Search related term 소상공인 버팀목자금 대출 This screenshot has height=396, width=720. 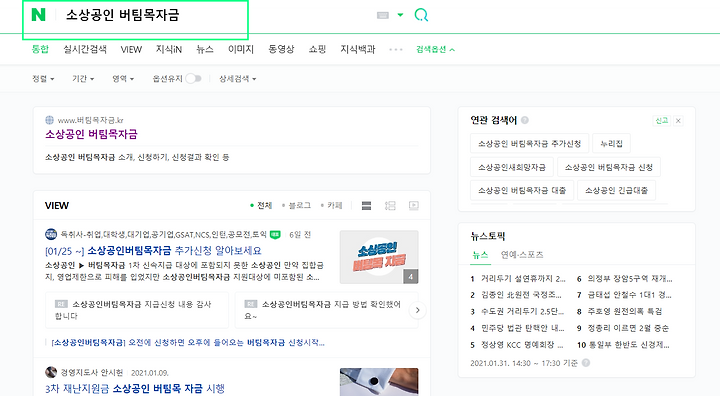pyautogui.click(x=522, y=190)
